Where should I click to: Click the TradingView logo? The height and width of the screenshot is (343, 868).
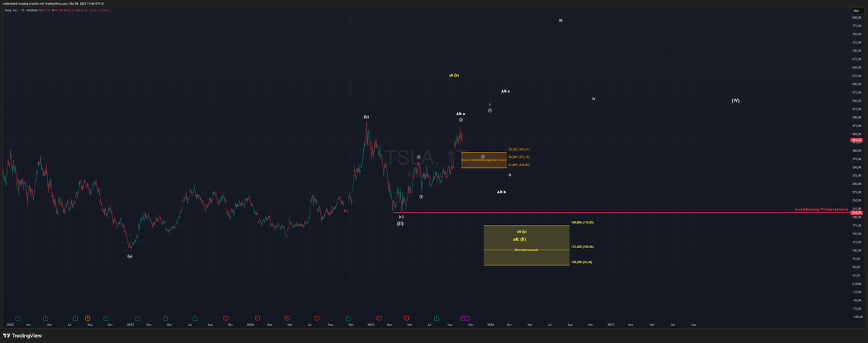click(x=22, y=336)
